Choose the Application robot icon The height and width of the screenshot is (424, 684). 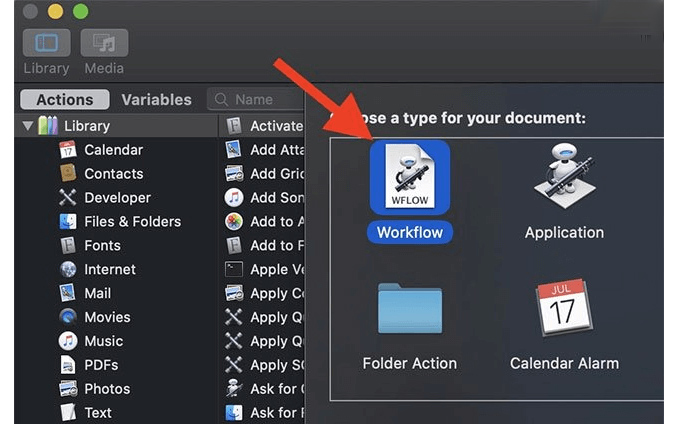pos(564,178)
